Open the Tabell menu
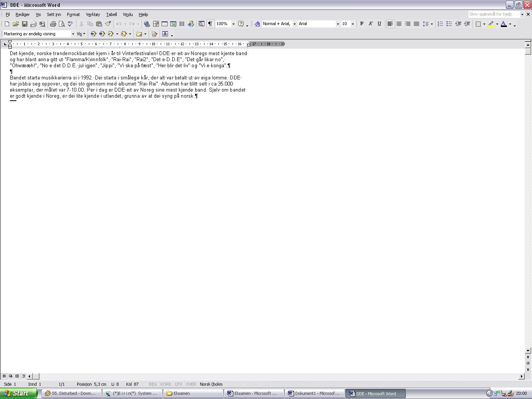This screenshot has width=532, height=399. 111,14
